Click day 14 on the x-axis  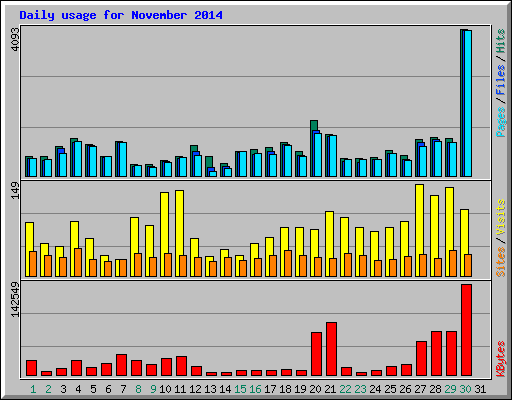click(225, 389)
